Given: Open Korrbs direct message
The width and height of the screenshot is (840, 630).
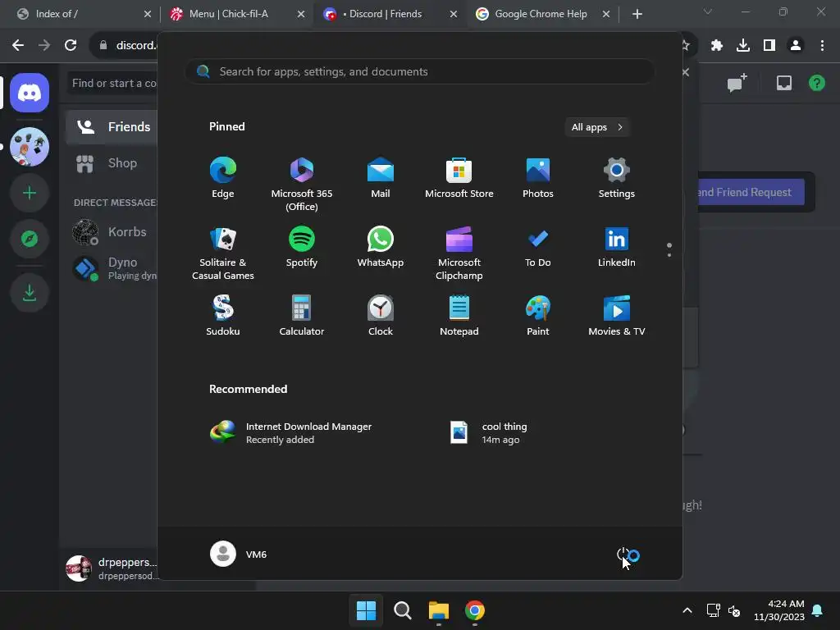Looking at the screenshot, I should tap(112, 232).
